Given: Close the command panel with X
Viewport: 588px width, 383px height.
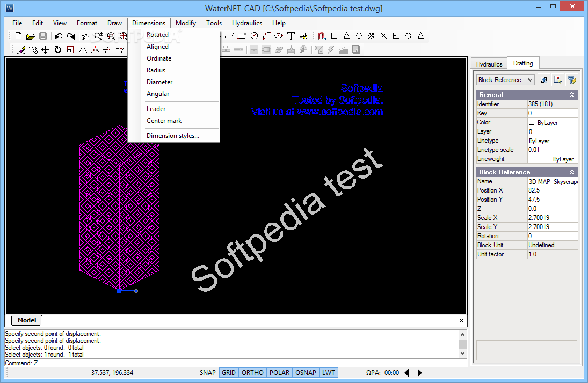Looking at the screenshot, I should click(x=462, y=320).
